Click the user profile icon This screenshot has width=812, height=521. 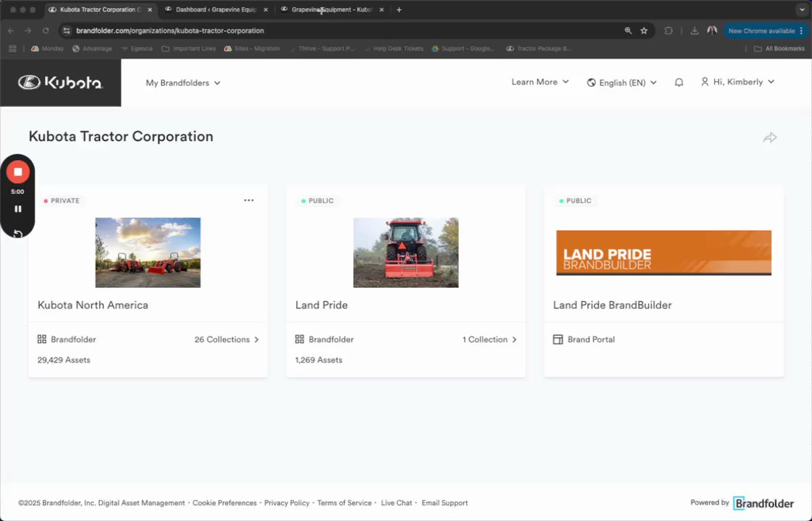(x=704, y=82)
